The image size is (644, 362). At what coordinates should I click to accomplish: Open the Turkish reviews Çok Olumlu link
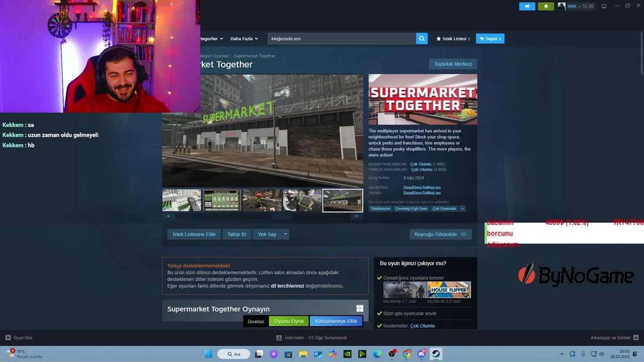pos(422,170)
